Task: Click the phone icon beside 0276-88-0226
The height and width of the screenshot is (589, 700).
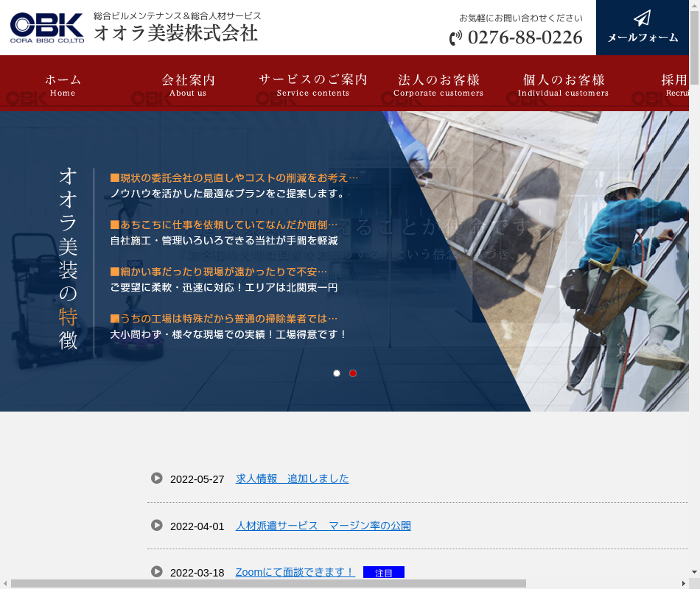Action: (456, 38)
